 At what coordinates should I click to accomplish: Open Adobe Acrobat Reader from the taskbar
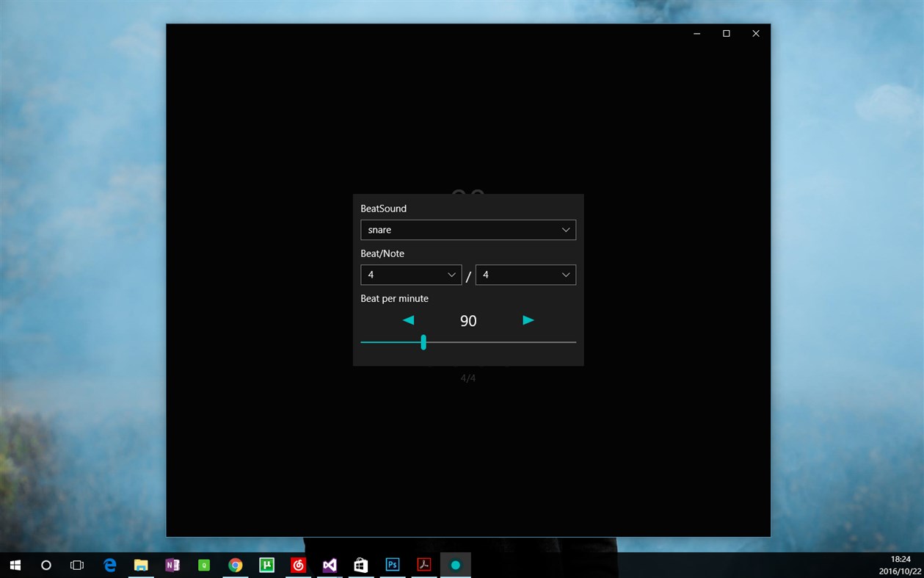pos(424,565)
